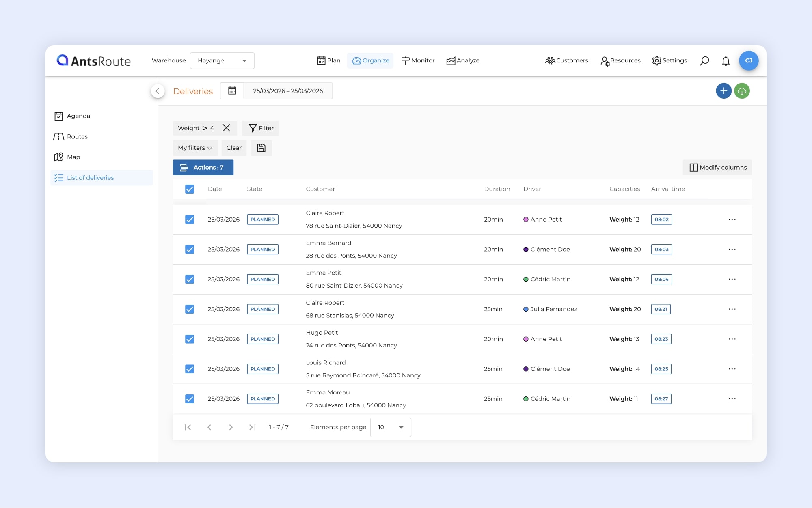Toggle the select-all header checkbox
812x508 pixels.
click(190, 189)
